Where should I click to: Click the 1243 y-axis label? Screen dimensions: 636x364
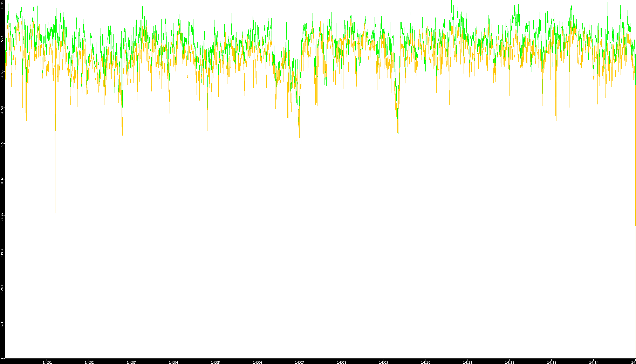tap(2, 289)
